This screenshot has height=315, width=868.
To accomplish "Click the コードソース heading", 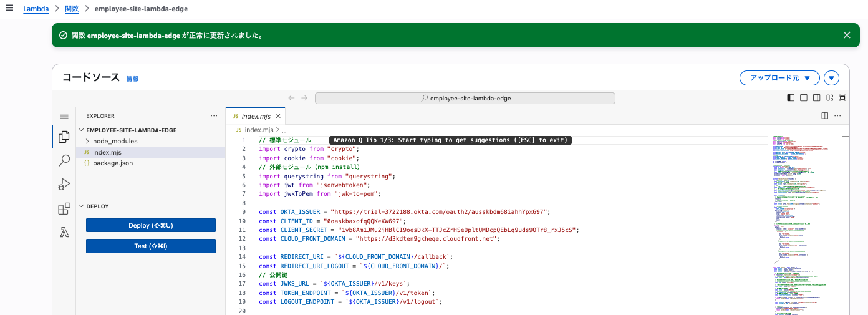I will [91, 78].
